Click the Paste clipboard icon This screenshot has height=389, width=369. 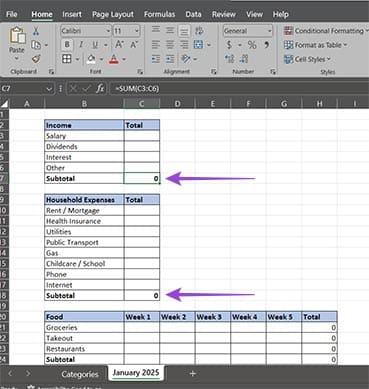click(x=17, y=36)
